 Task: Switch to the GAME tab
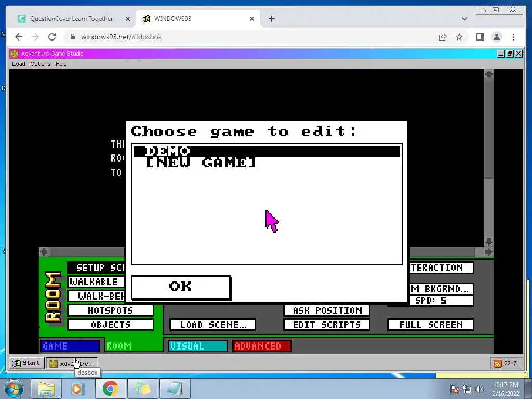click(70, 345)
